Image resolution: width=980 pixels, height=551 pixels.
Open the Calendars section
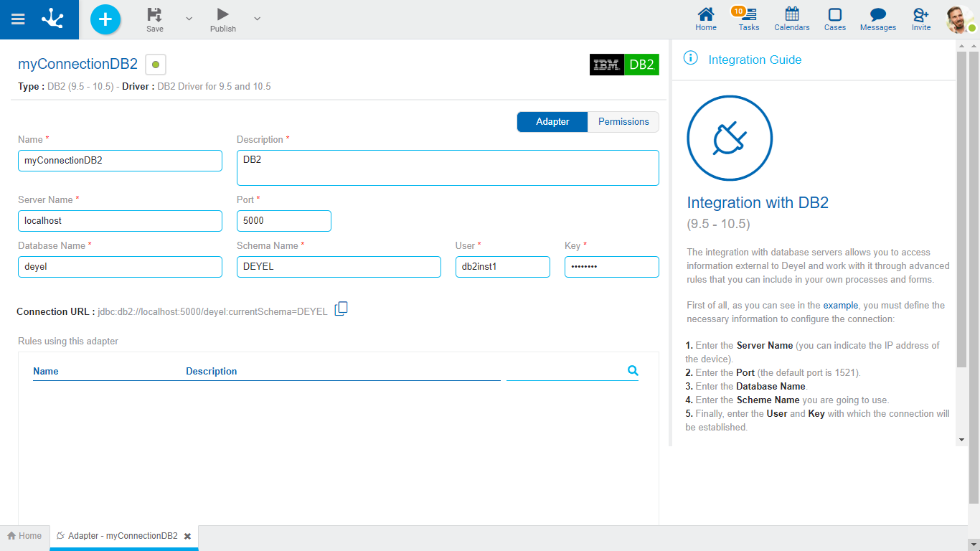tap(791, 19)
